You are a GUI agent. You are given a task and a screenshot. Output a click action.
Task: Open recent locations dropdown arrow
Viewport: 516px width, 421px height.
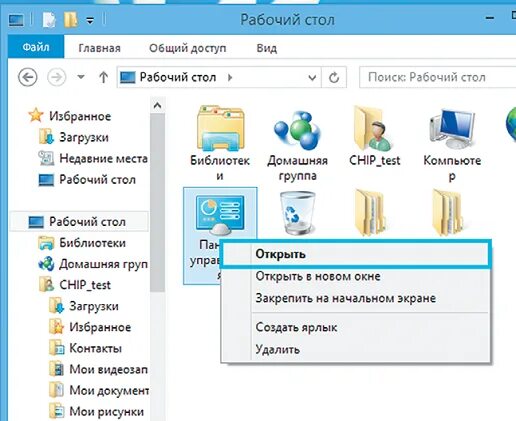[81, 77]
